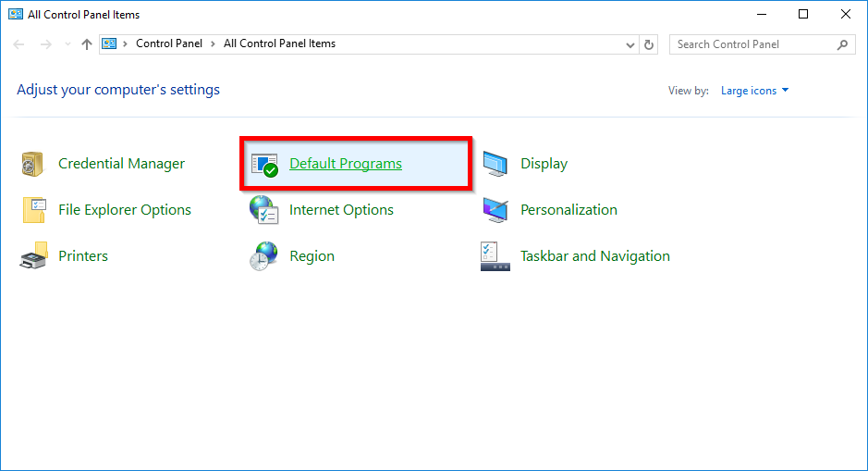Click the Personalization icon
The image size is (868, 471).
click(x=495, y=210)
